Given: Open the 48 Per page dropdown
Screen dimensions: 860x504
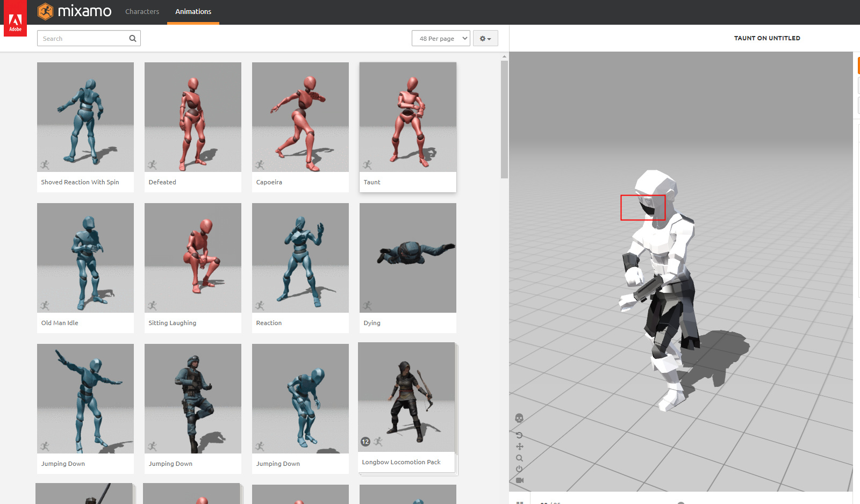Looking at the screenshot, I should (441, 38).
